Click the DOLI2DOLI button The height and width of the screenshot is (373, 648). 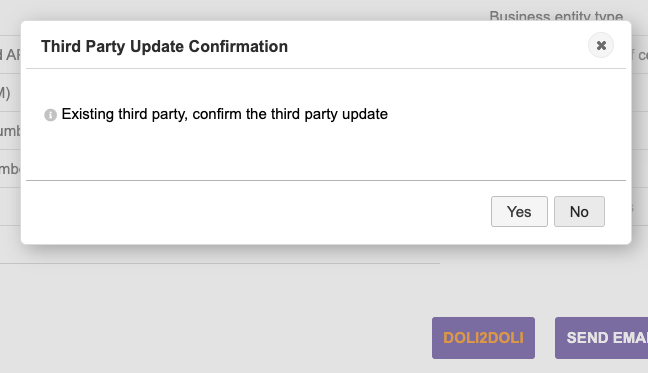point(484,338)
